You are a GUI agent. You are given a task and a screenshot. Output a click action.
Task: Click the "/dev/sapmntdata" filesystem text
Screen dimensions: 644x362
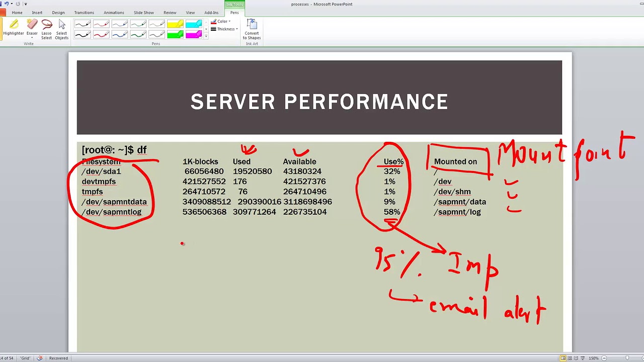tap(114, 202)
